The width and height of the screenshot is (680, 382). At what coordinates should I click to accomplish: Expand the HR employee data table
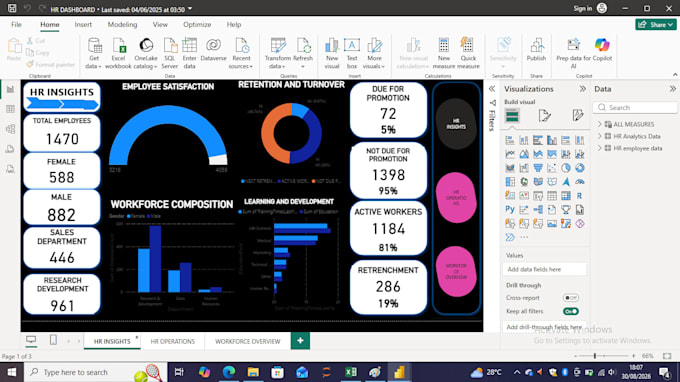[x=599, y=148]
